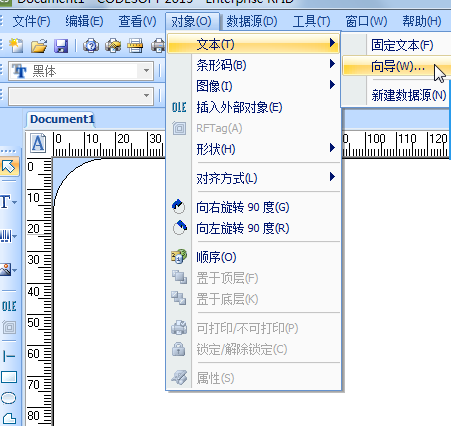This screenshot has height=426, width=451.
Task: Select the OLE object tool in sidebar
Action: (9, 306)
